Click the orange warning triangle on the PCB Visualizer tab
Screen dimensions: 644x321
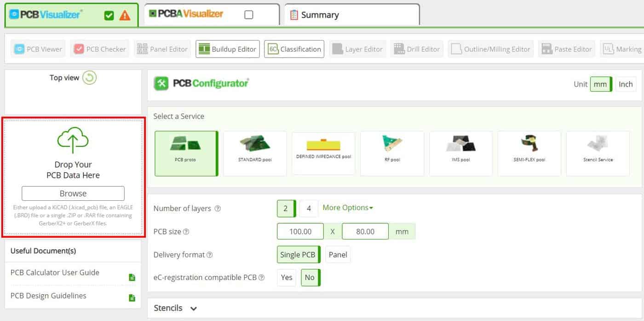[125, 16]
